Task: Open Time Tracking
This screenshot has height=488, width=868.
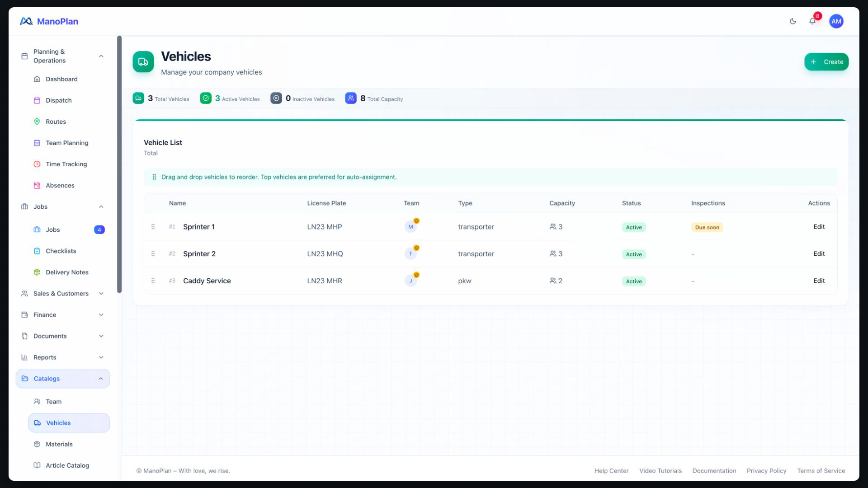Action: pyautogui.click(x=69, y=164)
